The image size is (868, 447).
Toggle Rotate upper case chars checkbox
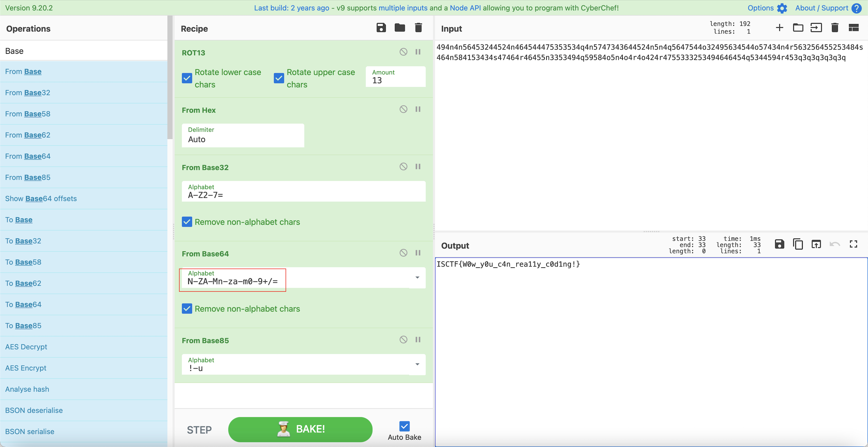[x=279, y=78]
